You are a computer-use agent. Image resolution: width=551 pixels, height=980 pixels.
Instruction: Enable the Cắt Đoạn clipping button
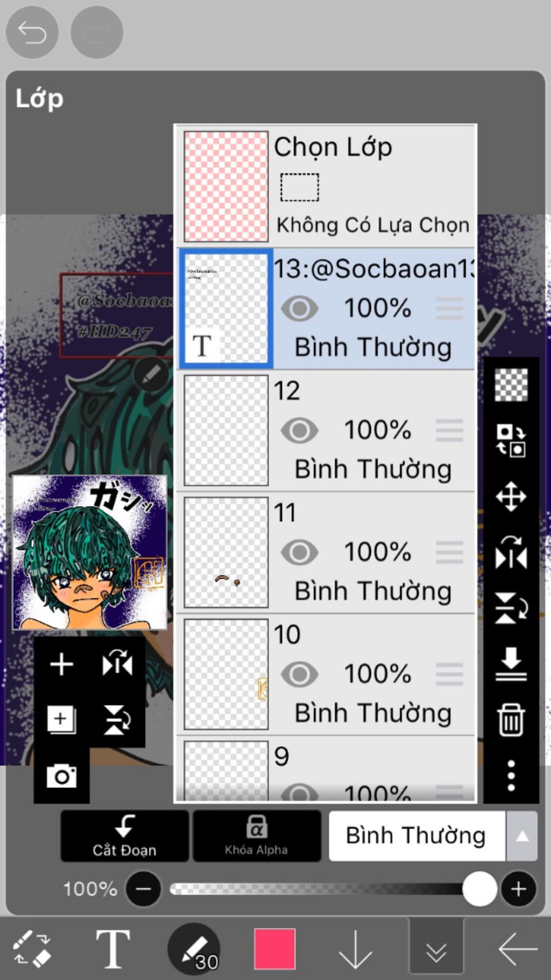tap(125, 836)
